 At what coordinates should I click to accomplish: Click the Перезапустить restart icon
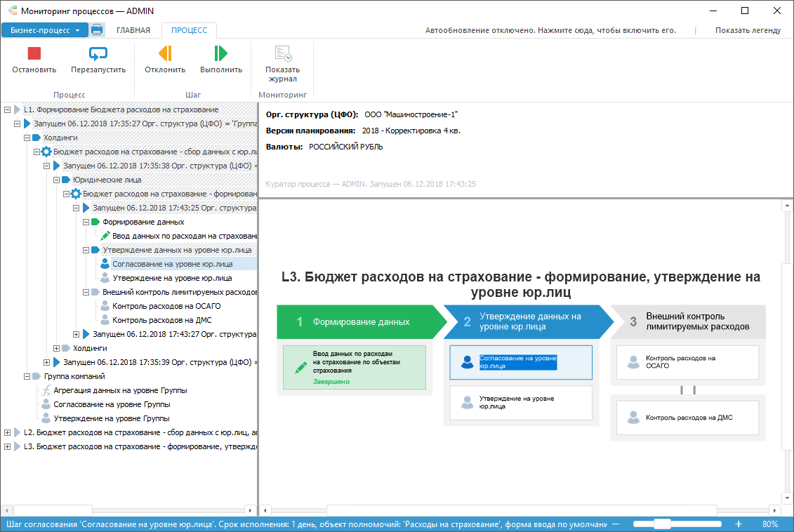click(x=98, y=53)
